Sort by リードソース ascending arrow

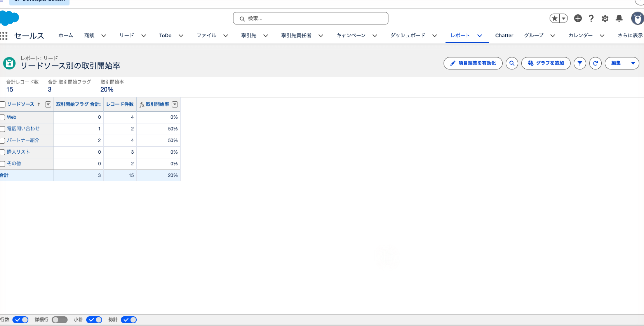[x=39, y=104]
